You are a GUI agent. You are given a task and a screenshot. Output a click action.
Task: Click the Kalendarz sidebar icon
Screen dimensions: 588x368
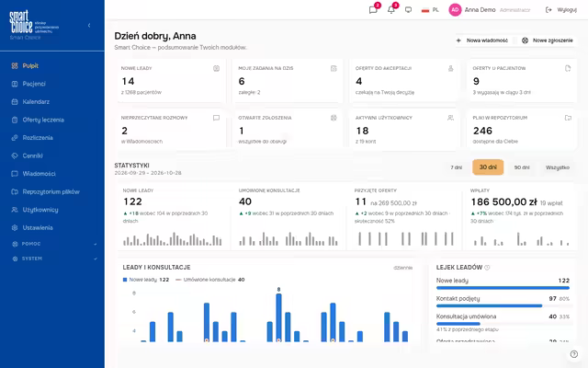[15, 102]
